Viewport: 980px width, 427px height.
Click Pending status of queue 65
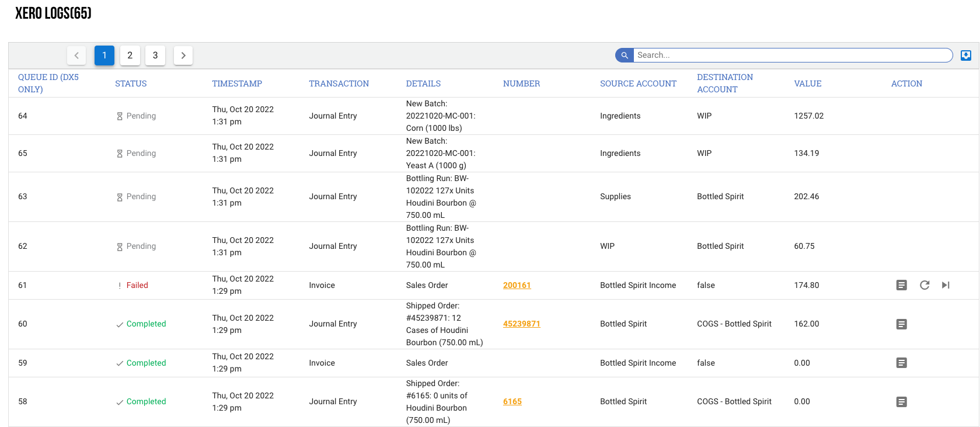click(x=136, y=153)
